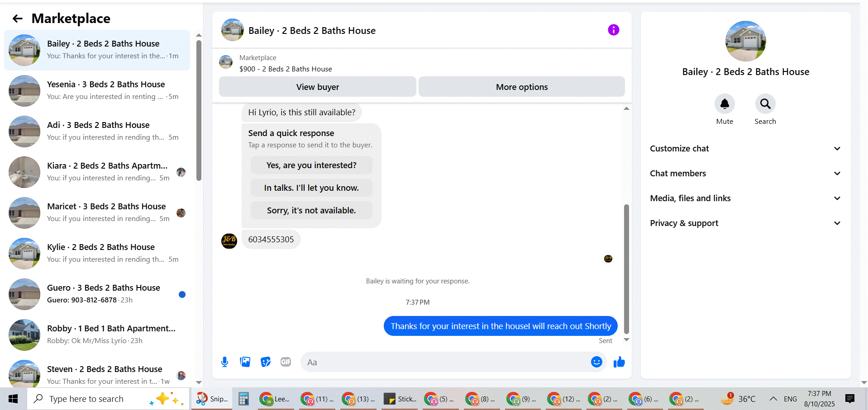This screenshot has height=410, width=868.
Task: Click the purple conversation info icon
Action: pyautogui.click(x=613, y=30)
